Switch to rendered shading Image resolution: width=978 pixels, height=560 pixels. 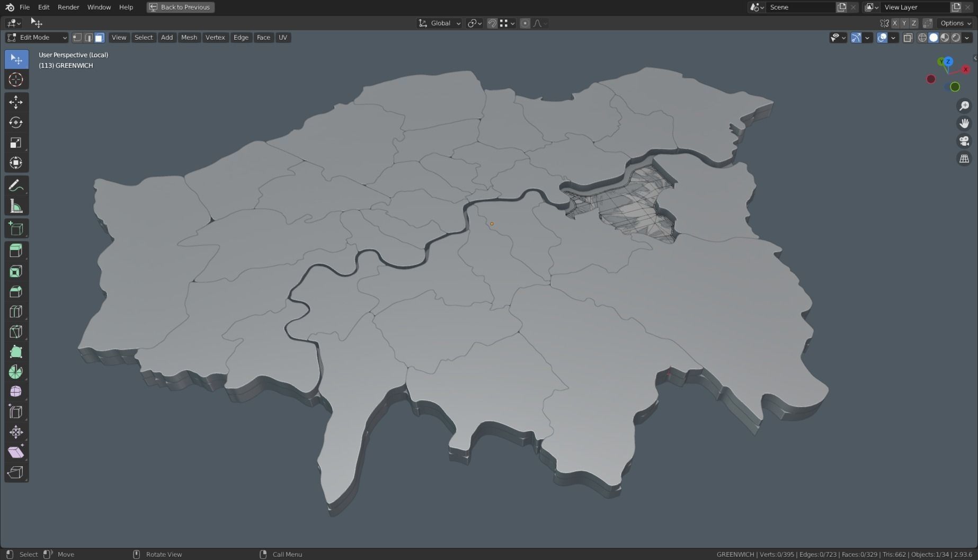956,38
